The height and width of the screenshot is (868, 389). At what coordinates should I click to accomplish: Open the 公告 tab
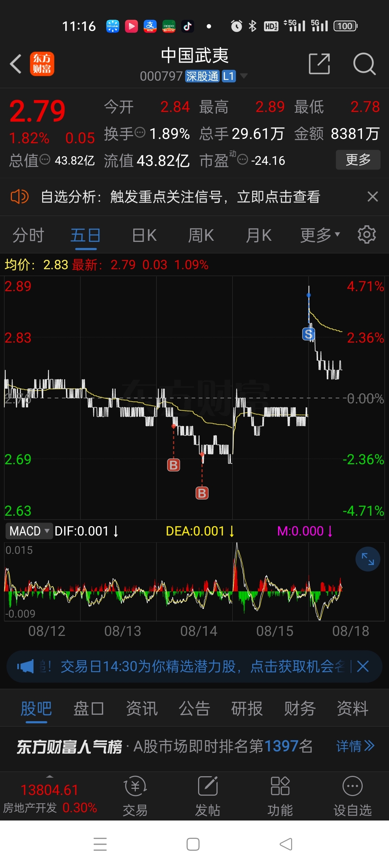point(194,709)
